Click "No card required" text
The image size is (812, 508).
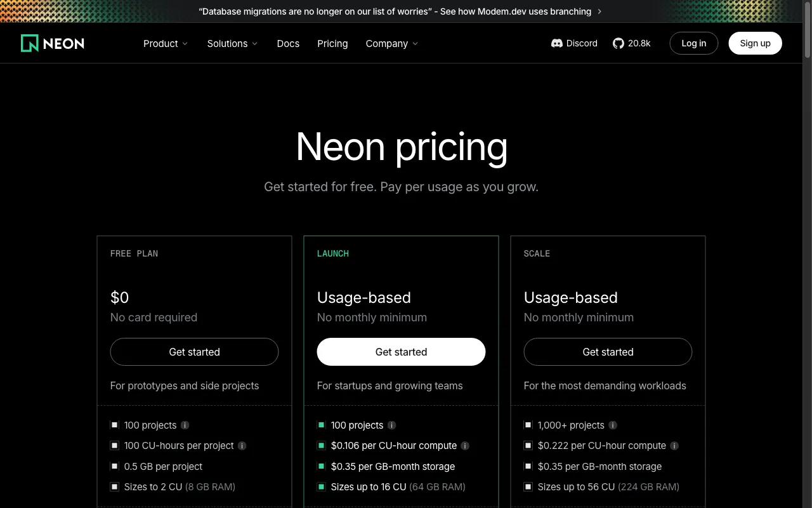click(154, 317)
